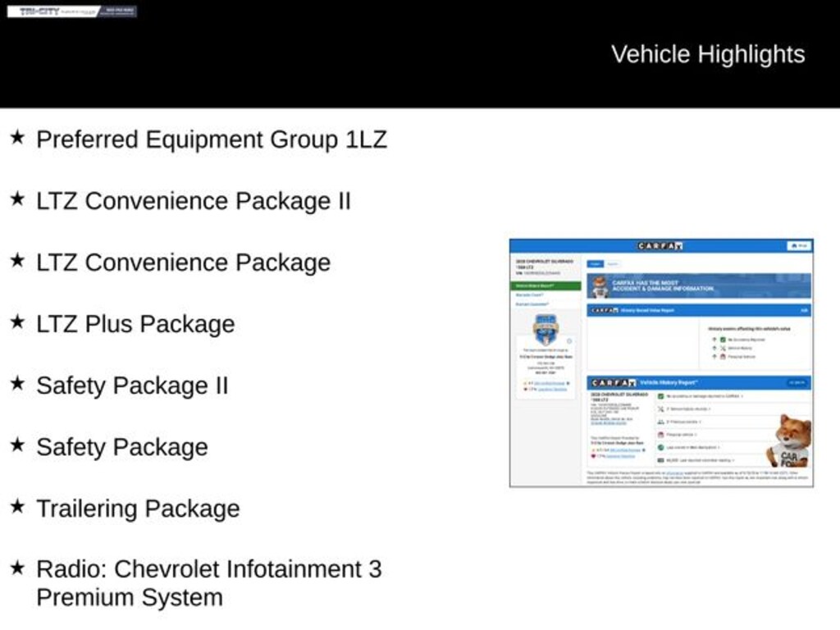Select 'Preferred Equipment Group 1LZ' highlight

[x=212, y=139]
